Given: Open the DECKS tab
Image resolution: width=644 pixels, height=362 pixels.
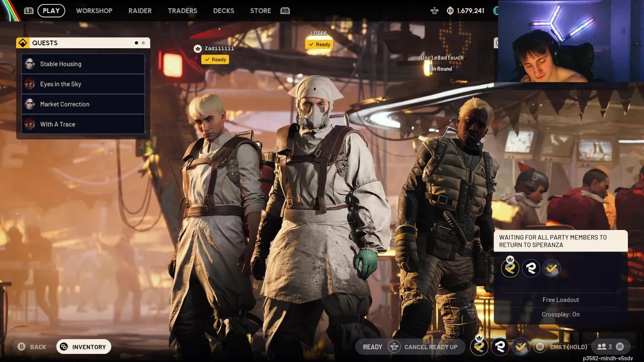Looking at the screenshot, I should (223, 11).
